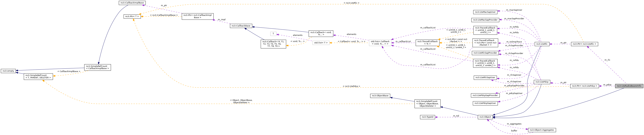This screenshot has height=135, width=644.
Task: Click the ns3::Ptr< T > node
Action: pyautogui.click(x=132, y=17)
